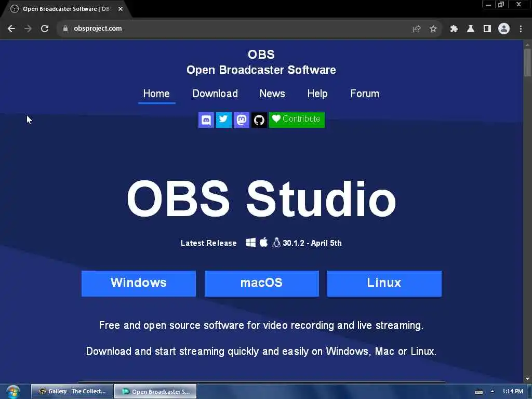Click the padlock site info icon
This screenshot has height=399, width=532.
point(65,29)
